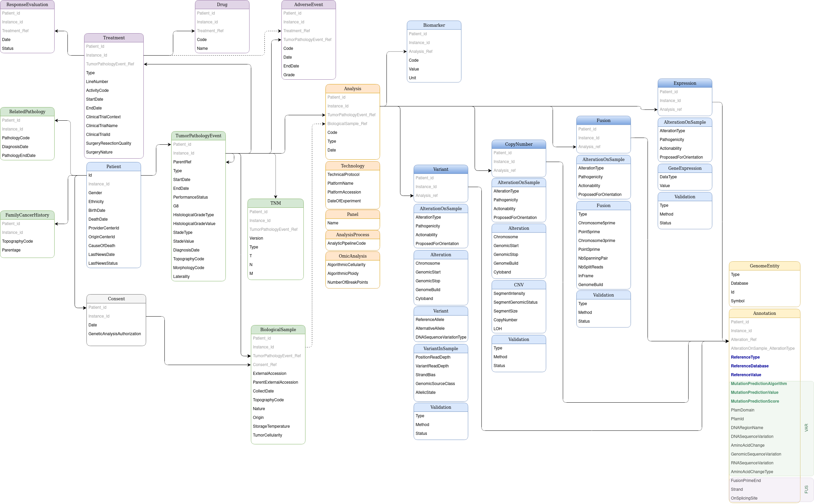Select the TNM table header
This screenshot has width=814, height=504.
[x=276, y=203]
